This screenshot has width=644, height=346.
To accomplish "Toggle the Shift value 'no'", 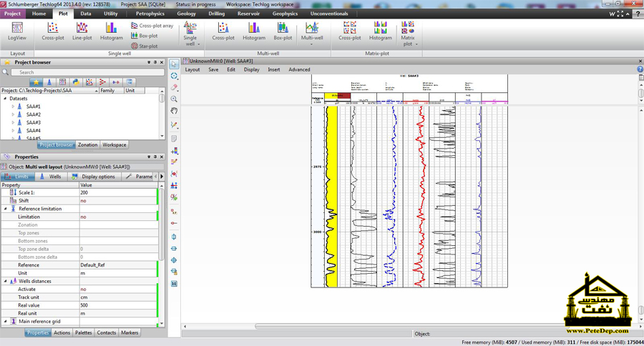I will (118, 201).
